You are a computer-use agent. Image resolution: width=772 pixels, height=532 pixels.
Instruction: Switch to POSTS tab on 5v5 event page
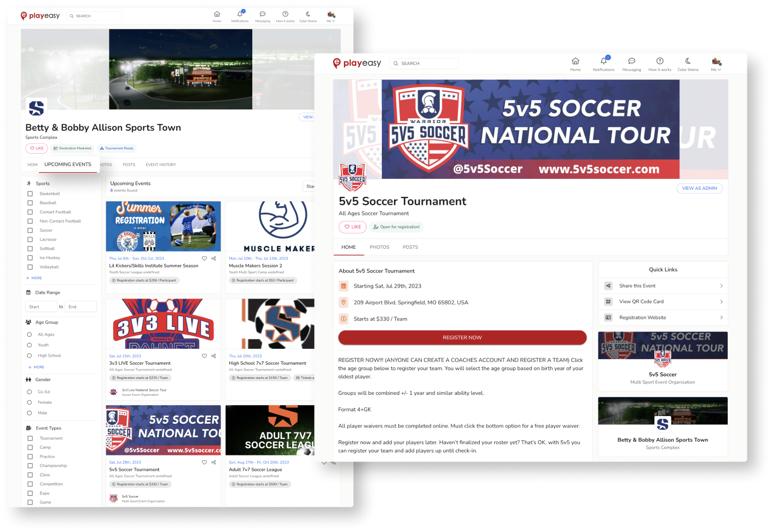click(410, 247)
